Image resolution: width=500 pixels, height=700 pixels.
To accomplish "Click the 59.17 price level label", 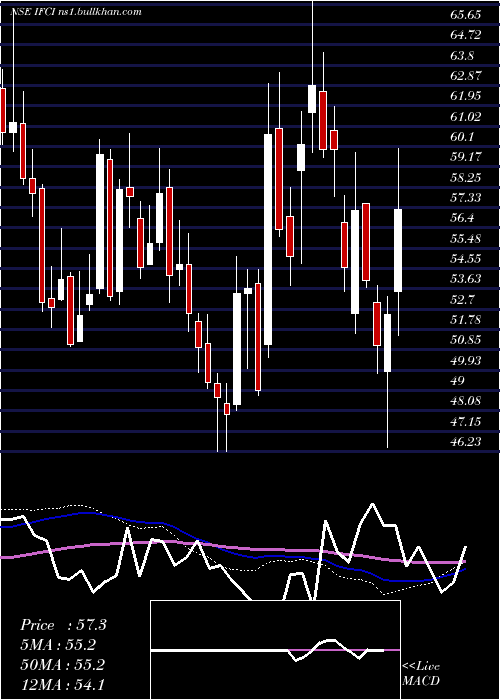I will click(x=466, y=157).
